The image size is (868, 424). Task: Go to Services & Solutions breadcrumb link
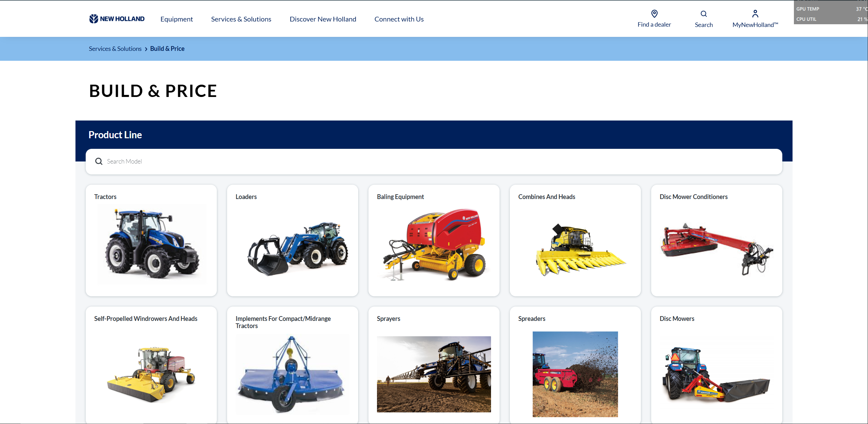pyautogui.click(x=115, y=49)
